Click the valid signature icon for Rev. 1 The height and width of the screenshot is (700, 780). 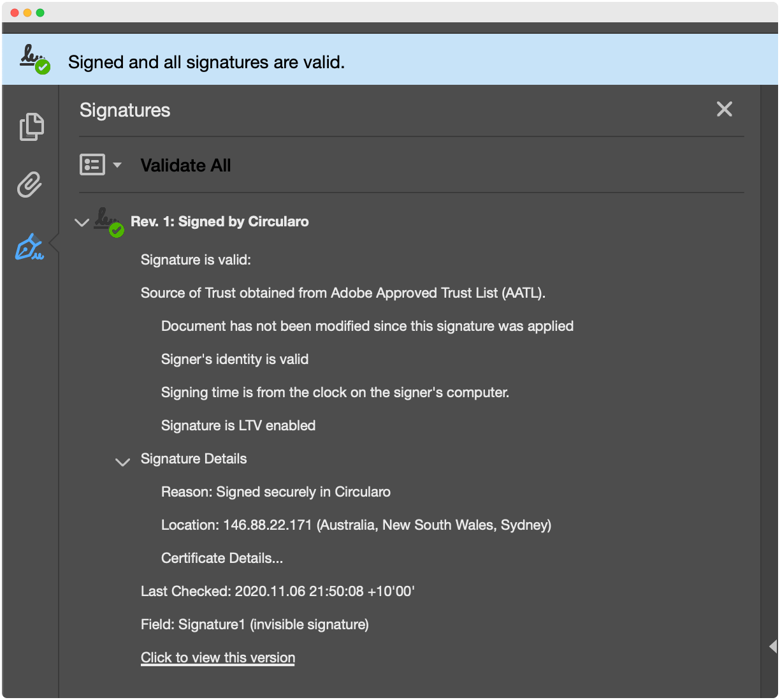pyautogui.click(x=108, y=222)
